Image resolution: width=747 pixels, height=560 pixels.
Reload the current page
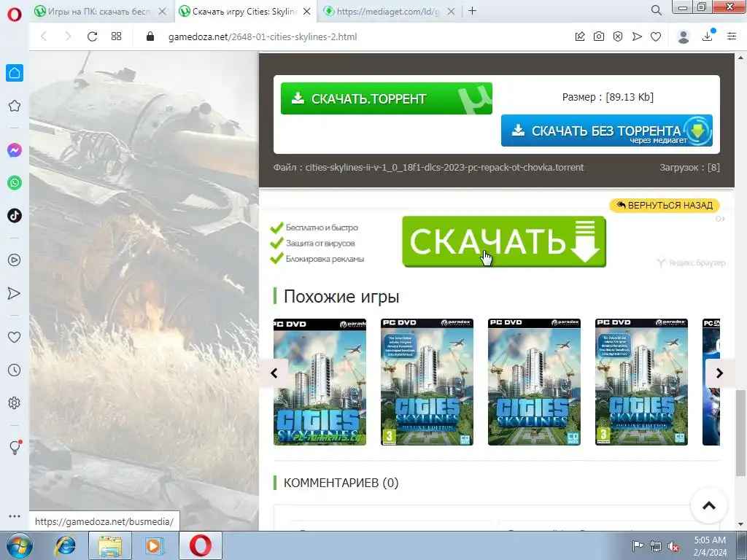pyautogui.click(x=92, y=36)
